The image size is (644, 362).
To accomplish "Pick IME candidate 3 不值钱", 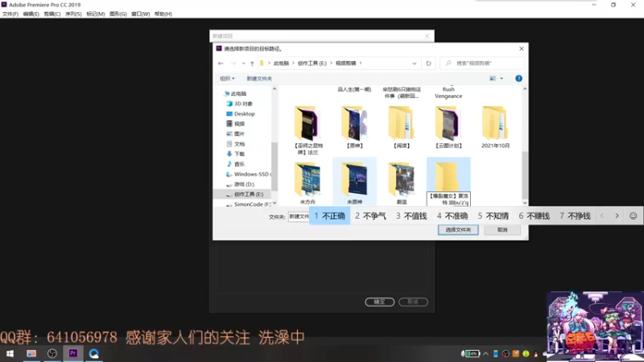I will coord(411,216).
